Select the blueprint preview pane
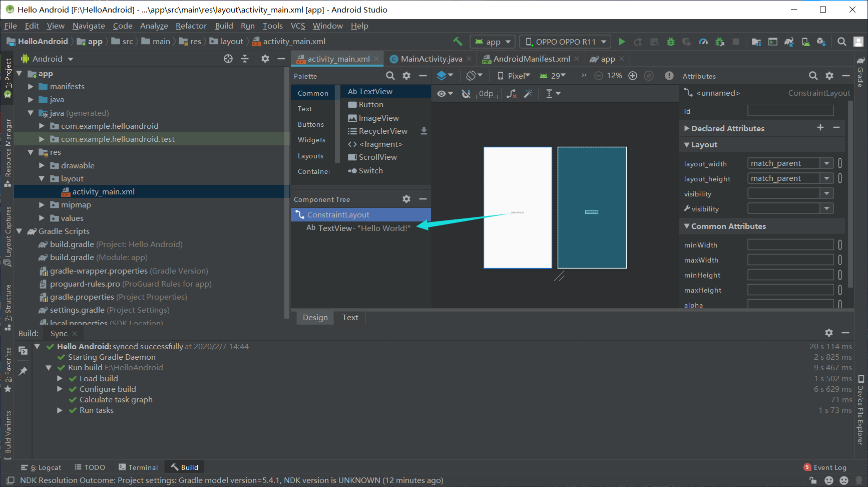Viewport: 868px width, 487px height. point(592,207)
